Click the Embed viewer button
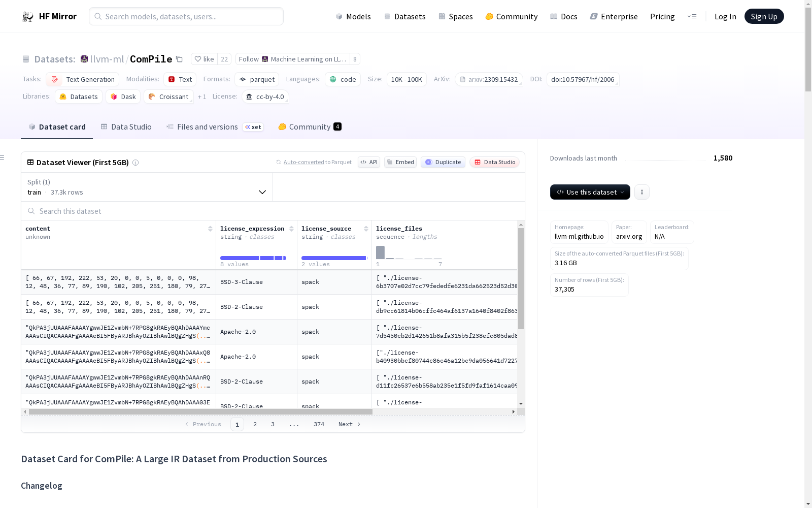 (400, 162)
